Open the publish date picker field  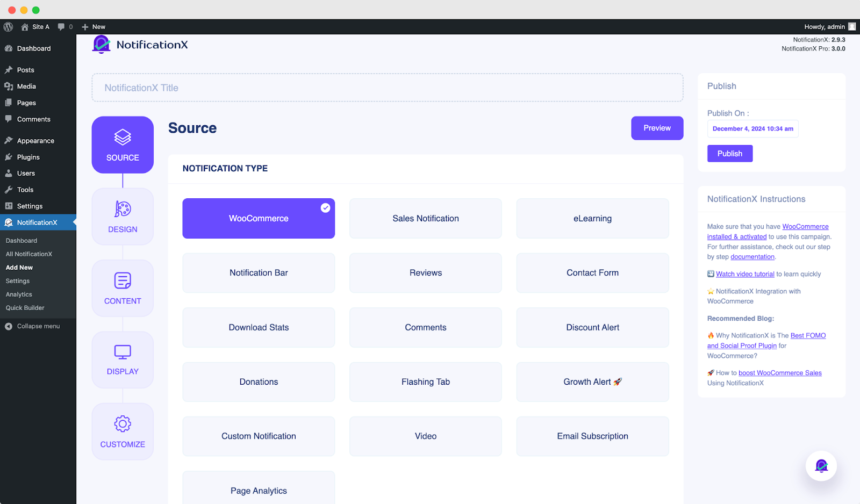click(x=753, y=129)
